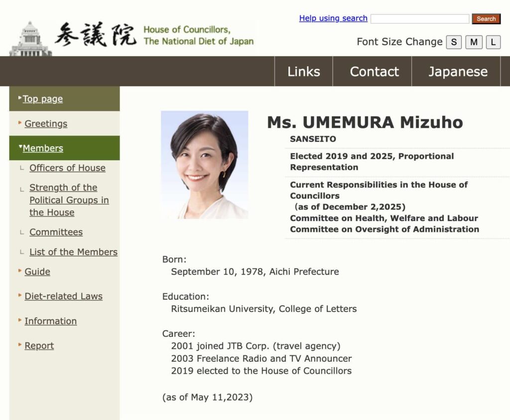Open Links in the navigation bar
510x420 pixels.
(303, 72)
